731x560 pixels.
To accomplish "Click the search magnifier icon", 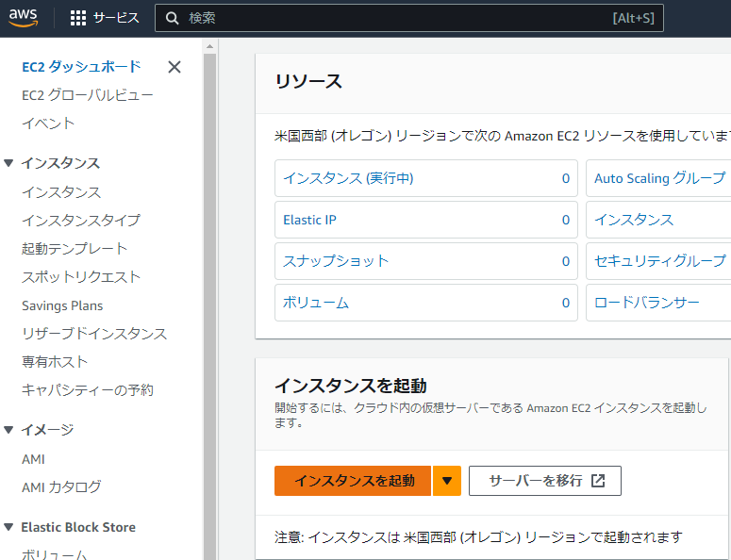I will (172, 18).
